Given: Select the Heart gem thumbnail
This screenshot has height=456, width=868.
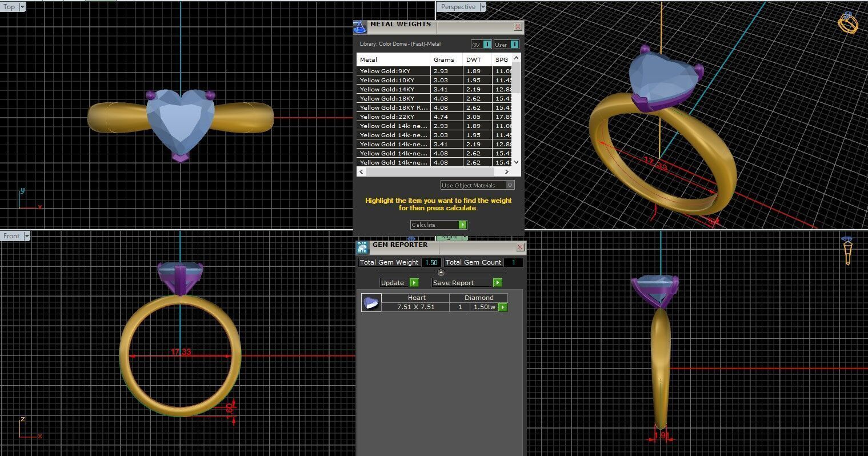Looking at the screenshot, I should click(x=371, y=303).
